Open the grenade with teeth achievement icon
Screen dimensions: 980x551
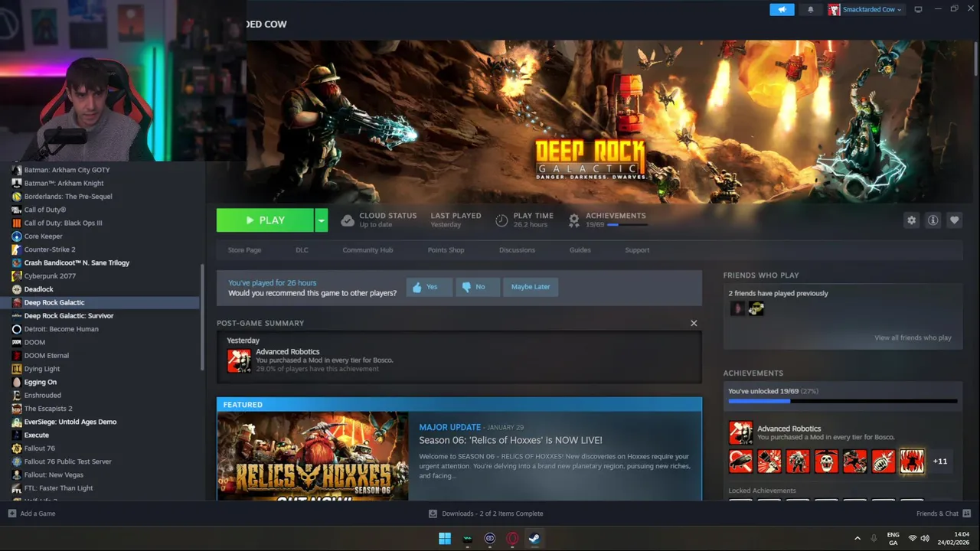click(x=883, y=461)
